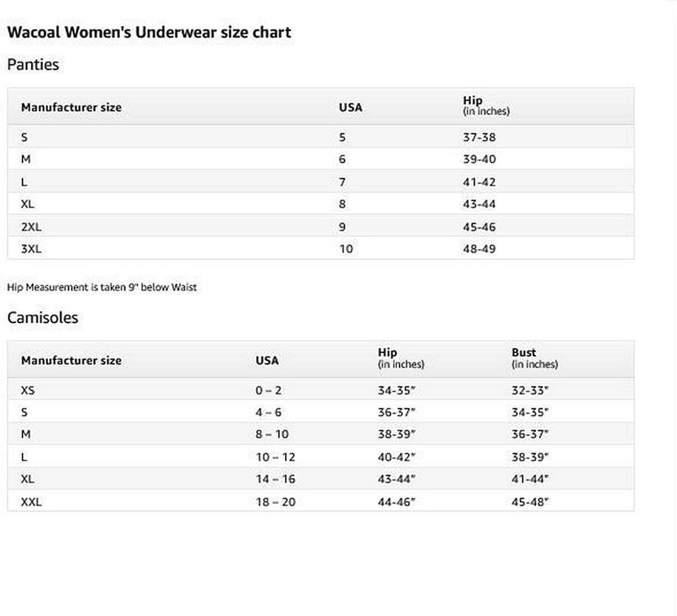Click the Hip column header in the Panties table
677x616 pixels.
pos(486,106)
